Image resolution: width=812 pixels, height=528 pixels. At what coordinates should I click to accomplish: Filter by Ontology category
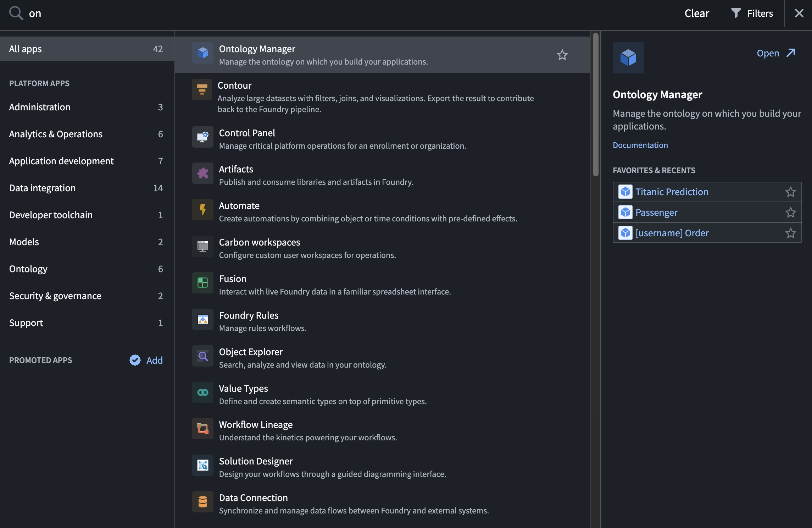(87, 269)
